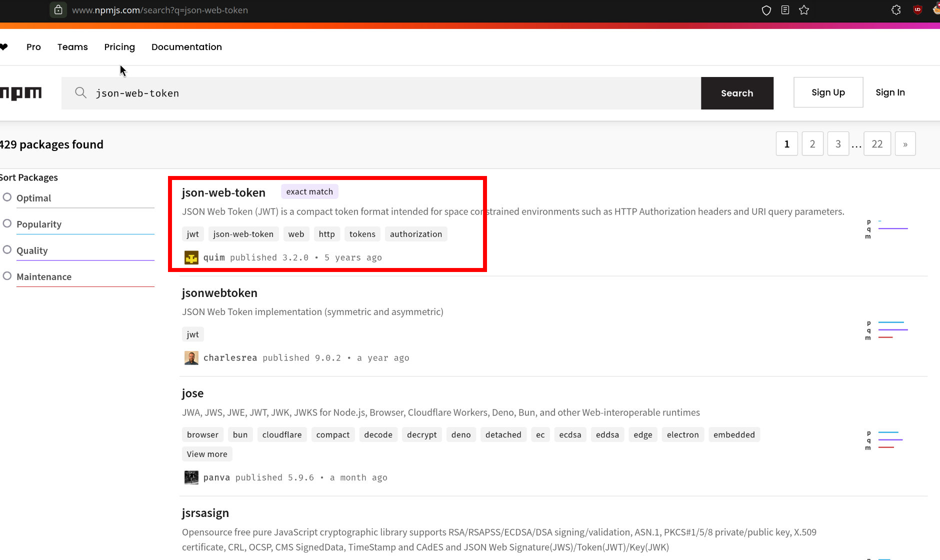Click quim's avatar image

tap(191, 257)
